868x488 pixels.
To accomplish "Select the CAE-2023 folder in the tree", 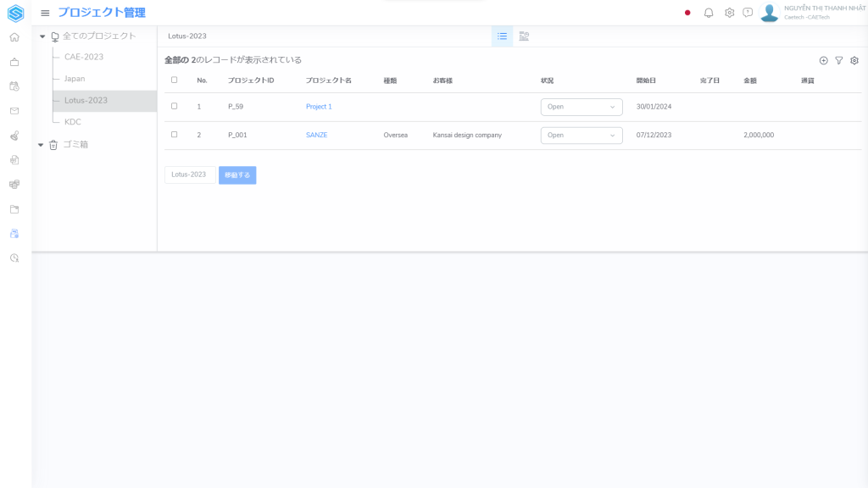I will pos(84,57).
